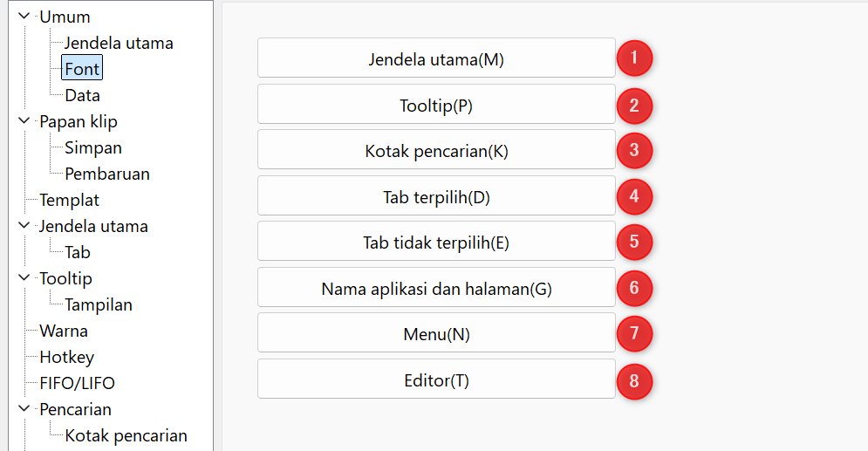Click red numbered badge 6
This screenshot has width=868, height=451.
tap(634, 288)
